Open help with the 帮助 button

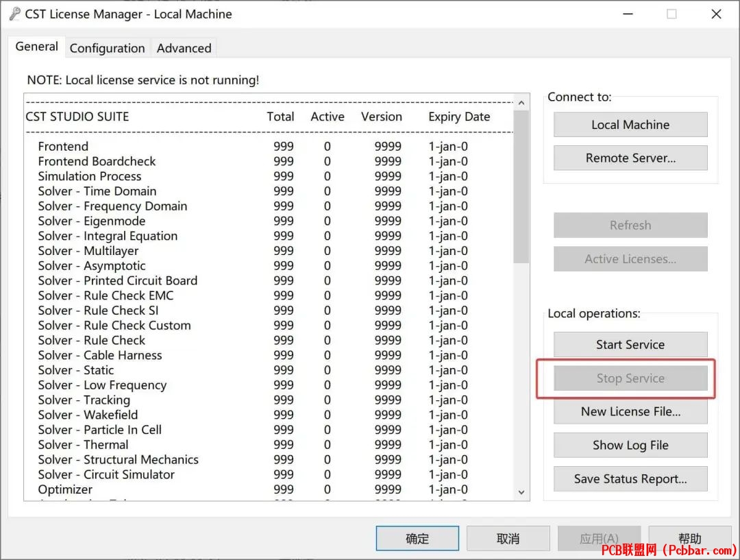coord(689,538)
